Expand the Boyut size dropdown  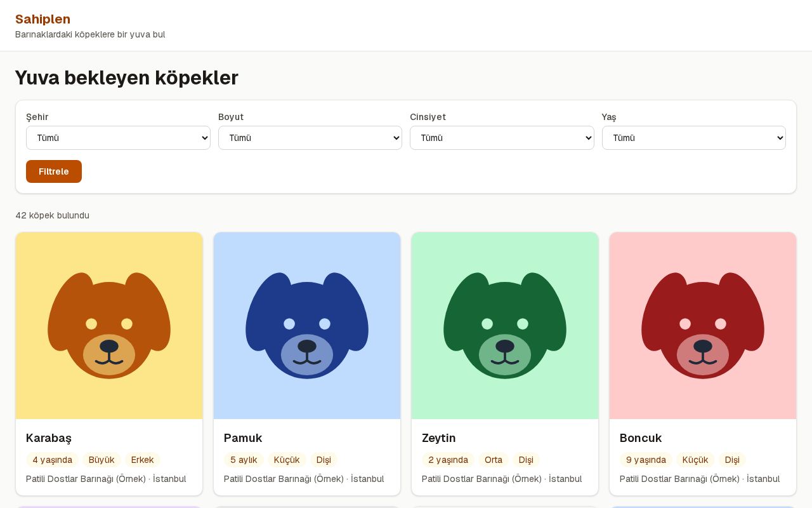pos(310,138)
